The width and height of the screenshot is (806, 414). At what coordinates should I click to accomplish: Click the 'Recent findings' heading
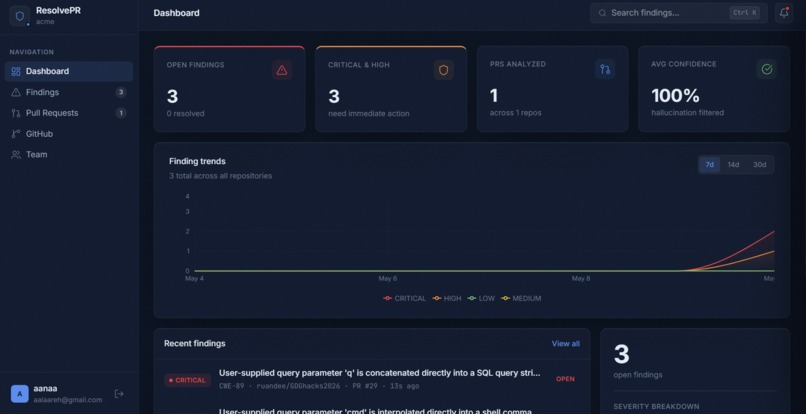coord(195,344)
